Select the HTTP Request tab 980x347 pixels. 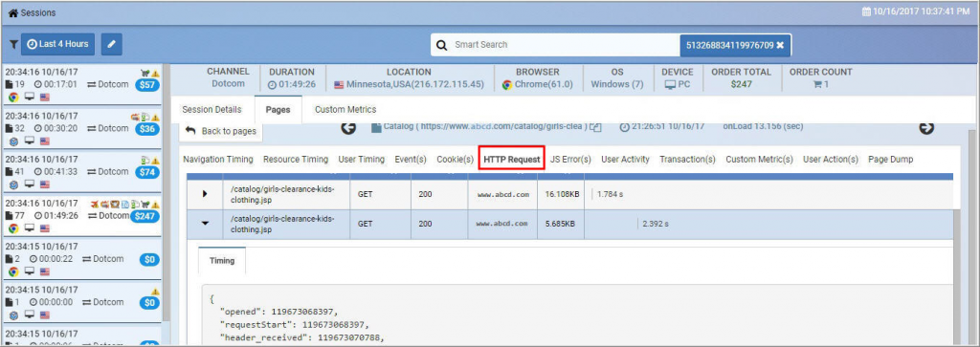coord(512,159)
